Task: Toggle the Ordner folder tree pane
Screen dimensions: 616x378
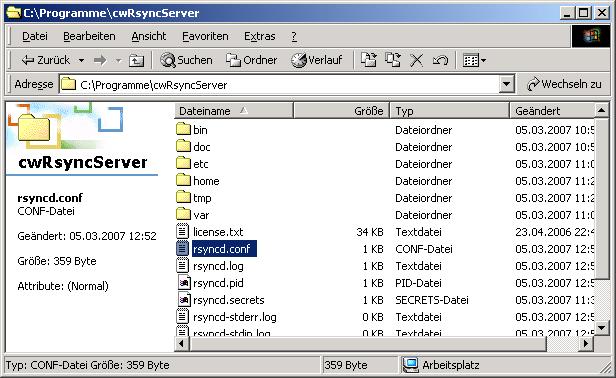Action: pyautogui.click(x=251, y=60)
